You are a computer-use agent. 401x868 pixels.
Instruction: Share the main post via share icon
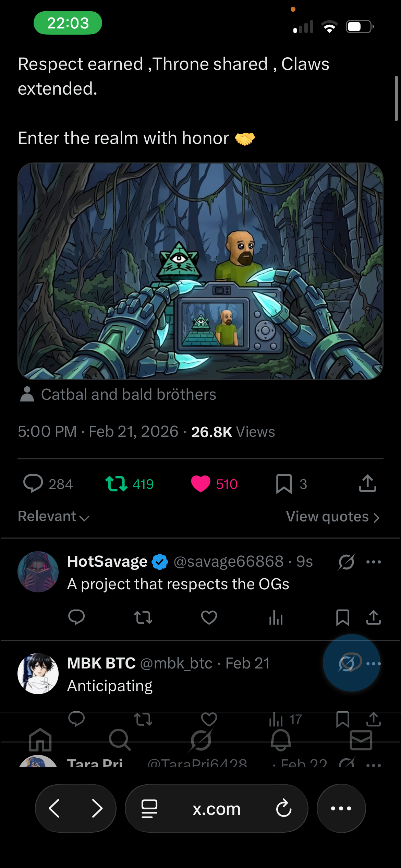(367, 484)
